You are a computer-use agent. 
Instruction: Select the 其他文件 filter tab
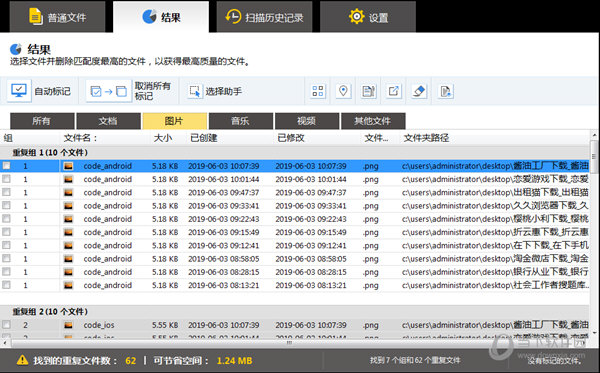[373, 121]
